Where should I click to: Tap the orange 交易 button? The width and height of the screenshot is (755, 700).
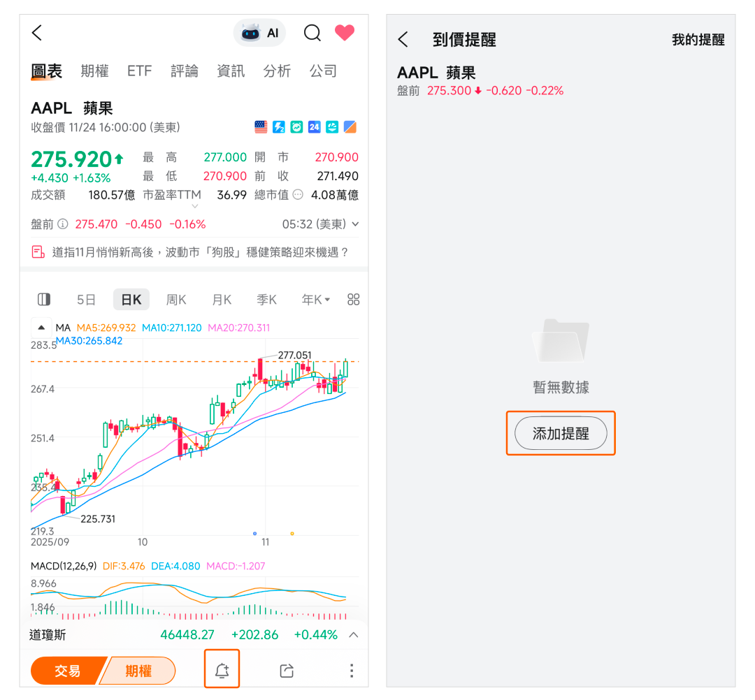click(68, 670)
